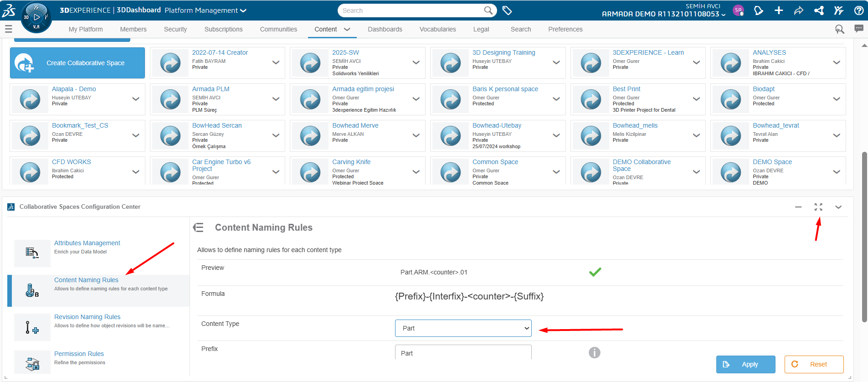Expand the Bowhead-Utebay card chevron

pyautogui.click(x=556, y=135)
